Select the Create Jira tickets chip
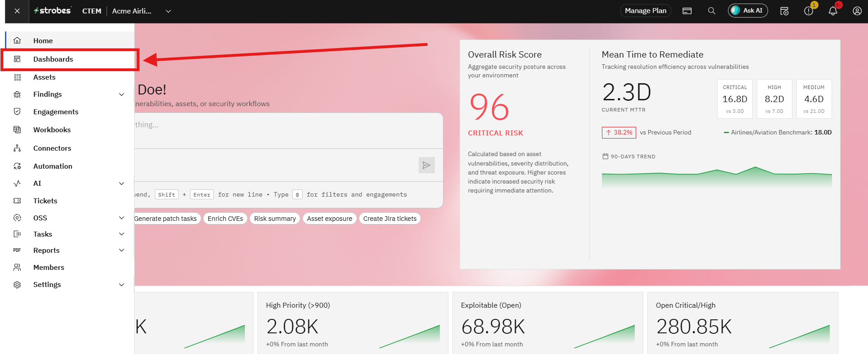This screenshot has height=354, width=868. (x=390, y=219)
